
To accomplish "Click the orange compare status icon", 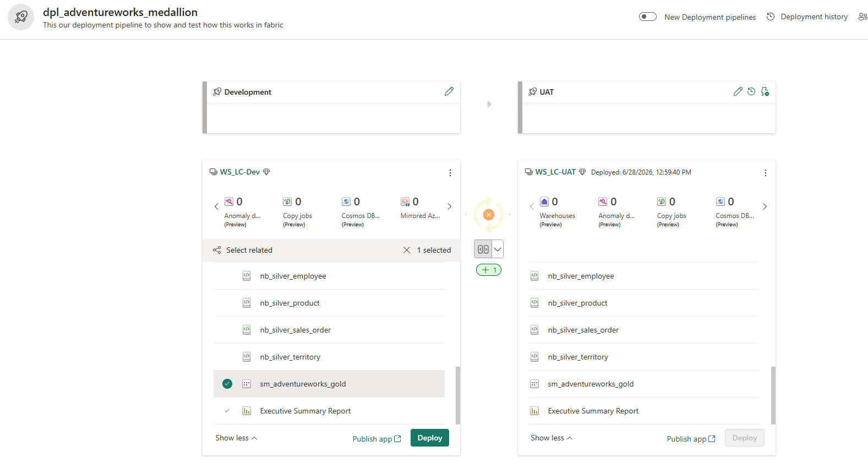I will point(489,215).
